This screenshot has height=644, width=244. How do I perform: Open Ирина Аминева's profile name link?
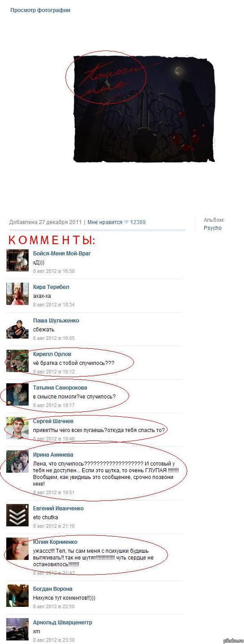click(53, 455)
